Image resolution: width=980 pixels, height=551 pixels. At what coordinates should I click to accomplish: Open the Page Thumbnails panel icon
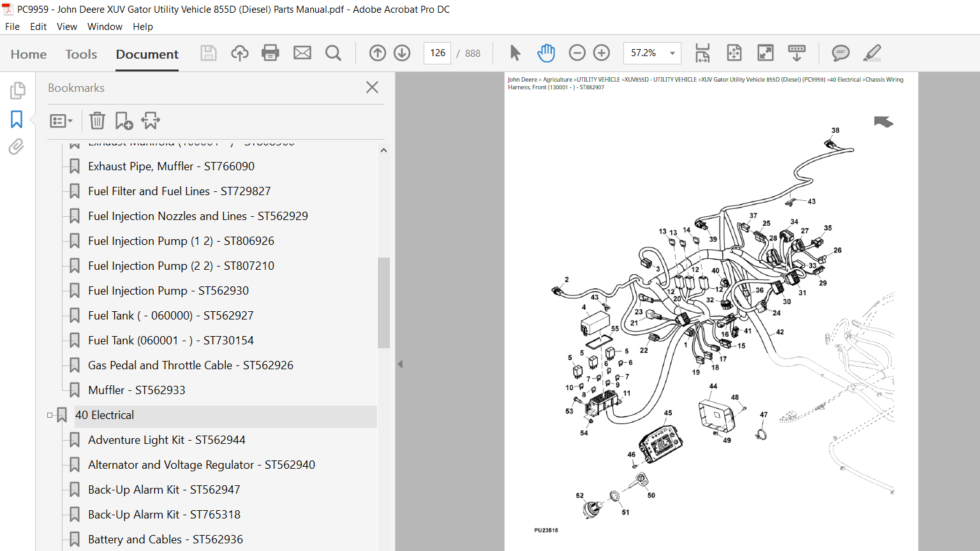17,91
